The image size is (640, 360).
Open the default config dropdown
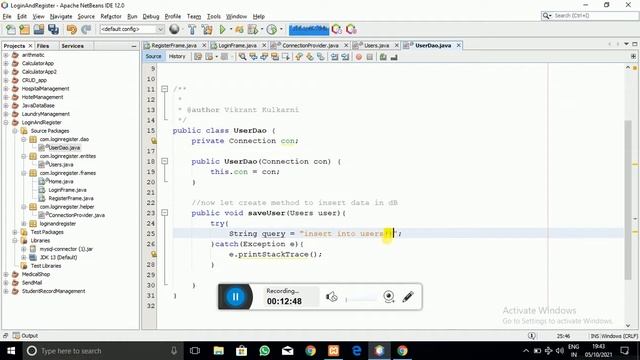point(132,29)
